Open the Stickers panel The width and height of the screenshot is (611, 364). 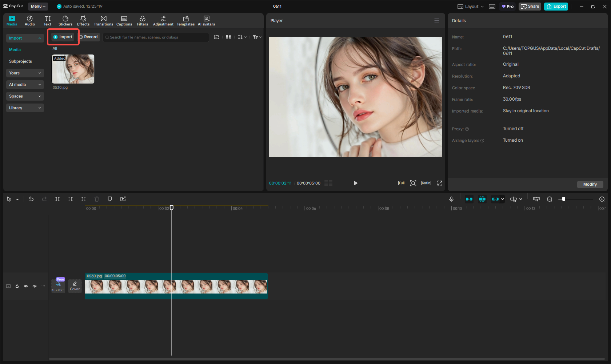65,21
